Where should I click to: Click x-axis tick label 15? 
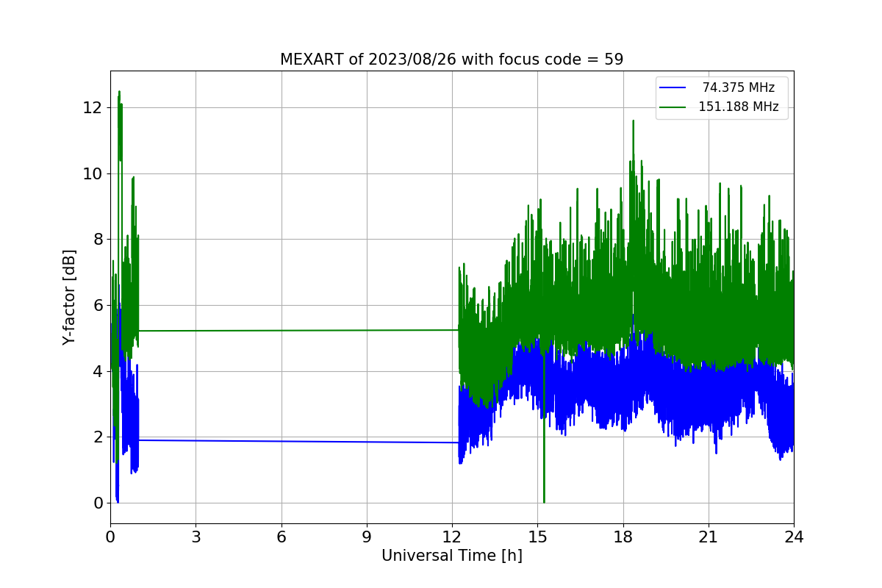point(537,537)
